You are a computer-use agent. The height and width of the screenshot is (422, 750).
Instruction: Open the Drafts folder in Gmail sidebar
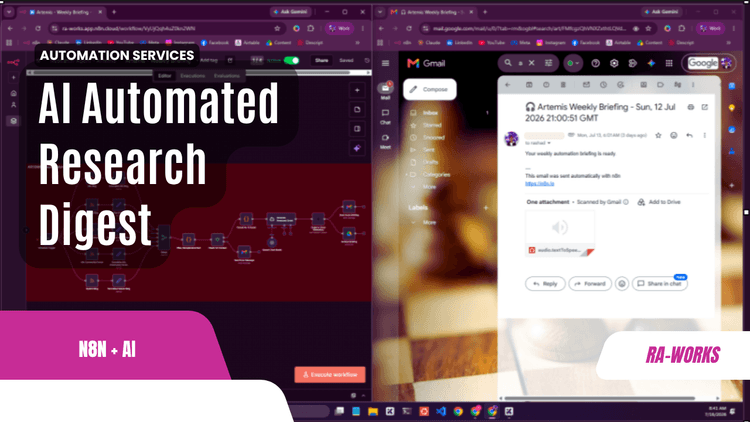tap(430, 162)
